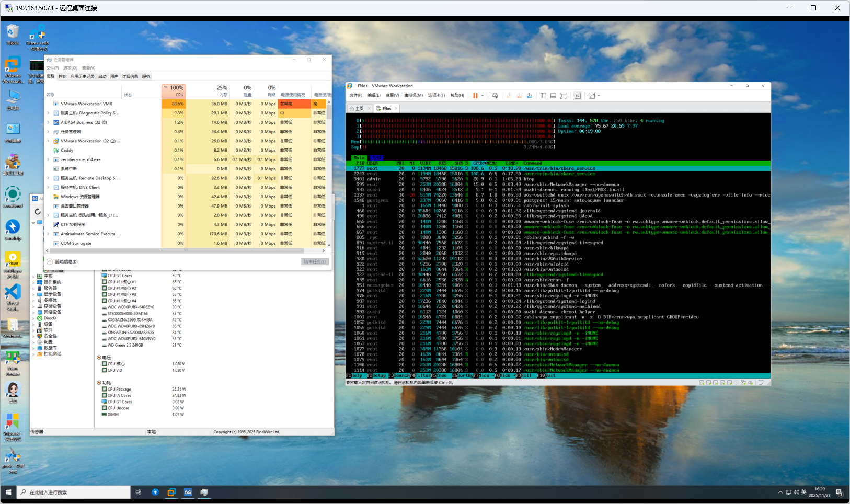Switch to the 性能 tab in Task Manager
This screenshot has width=850, height=504.
[62, 76]
